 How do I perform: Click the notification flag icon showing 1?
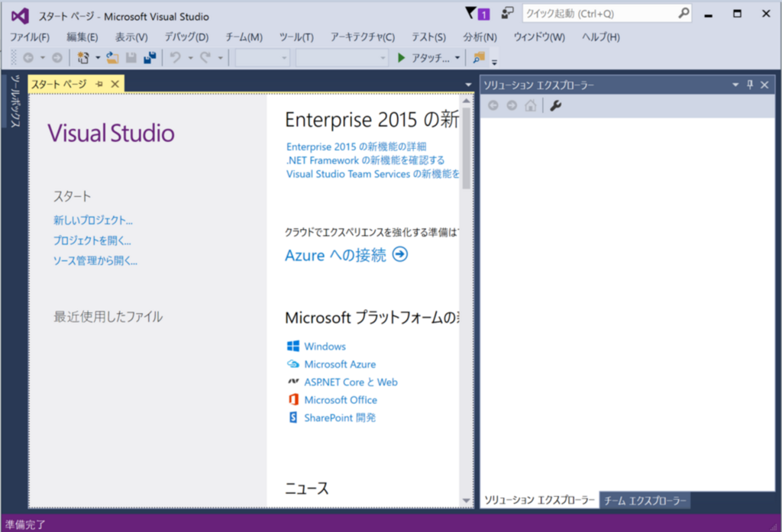477,13
